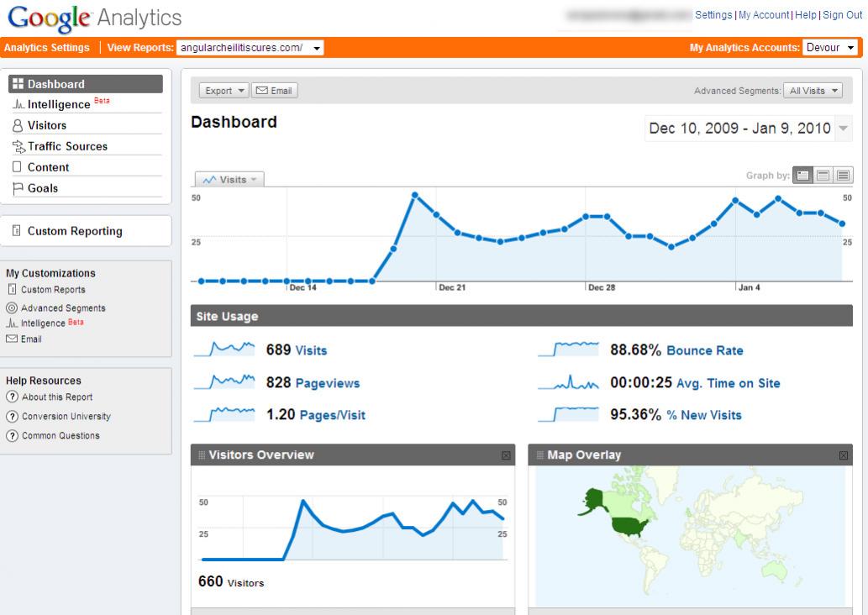Open the Conversion University link
The height and width of the screenshot is (615, 868).
(66, 416)
